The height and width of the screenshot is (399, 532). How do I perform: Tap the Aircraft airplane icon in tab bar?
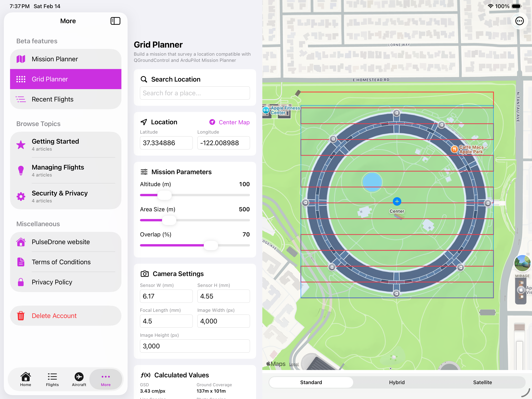coord(79,377)
